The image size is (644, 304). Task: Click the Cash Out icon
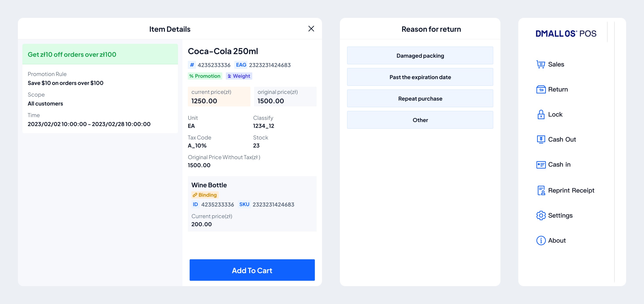point(540,139)
